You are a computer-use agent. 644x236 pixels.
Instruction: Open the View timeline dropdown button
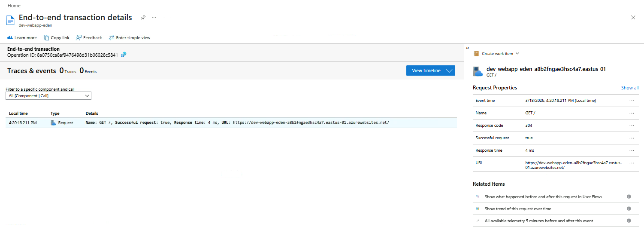[x=430, y=70]
